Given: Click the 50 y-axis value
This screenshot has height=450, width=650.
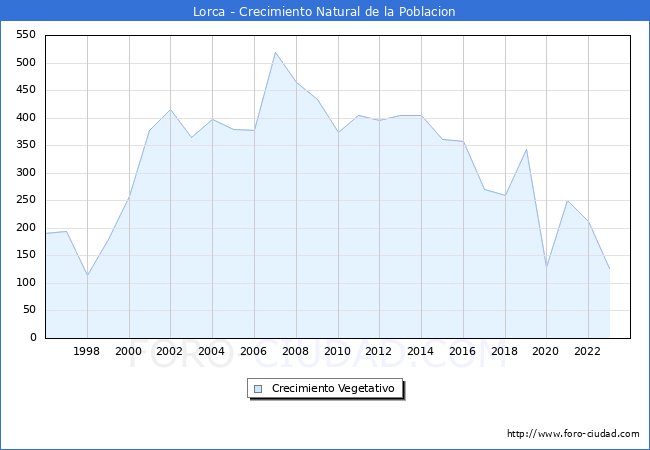Looking at the screenshot, I should 29,310.
